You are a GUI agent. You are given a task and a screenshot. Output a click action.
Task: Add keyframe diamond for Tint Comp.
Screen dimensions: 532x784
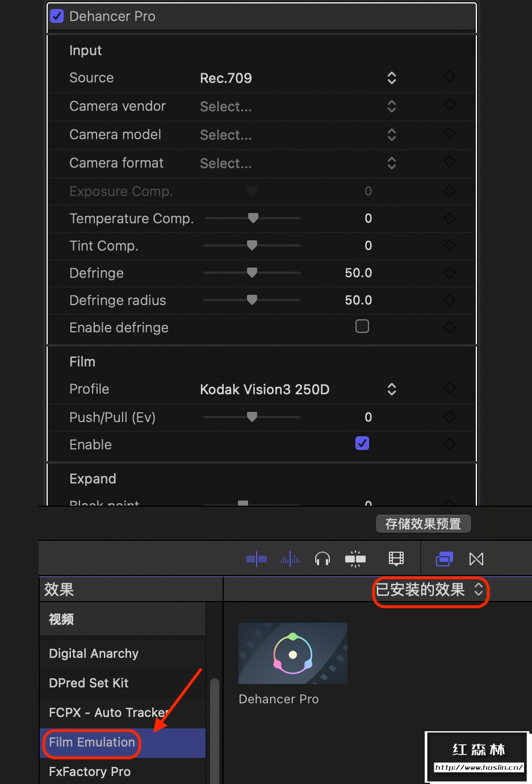(x=450, y=245)
